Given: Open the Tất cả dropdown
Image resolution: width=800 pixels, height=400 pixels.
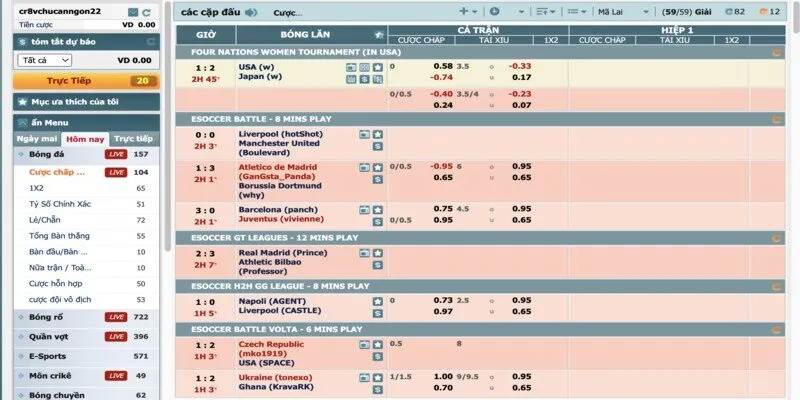Looking at the screenshot, I should pyautogui.click(x=45, y=60).
